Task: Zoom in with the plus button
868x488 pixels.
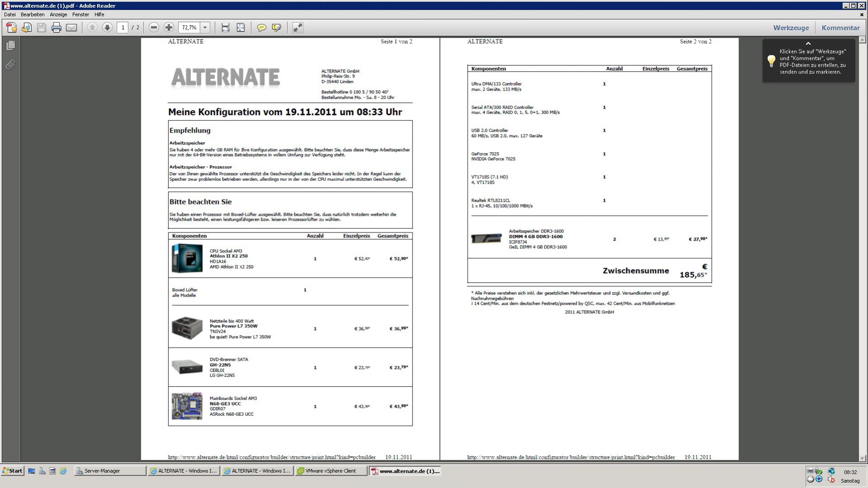Action: point(169,28)
